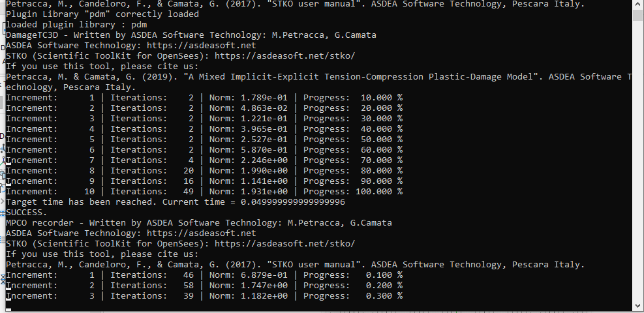
Task: Click the 'Target time has been reached' line
Action: (176, 202)
